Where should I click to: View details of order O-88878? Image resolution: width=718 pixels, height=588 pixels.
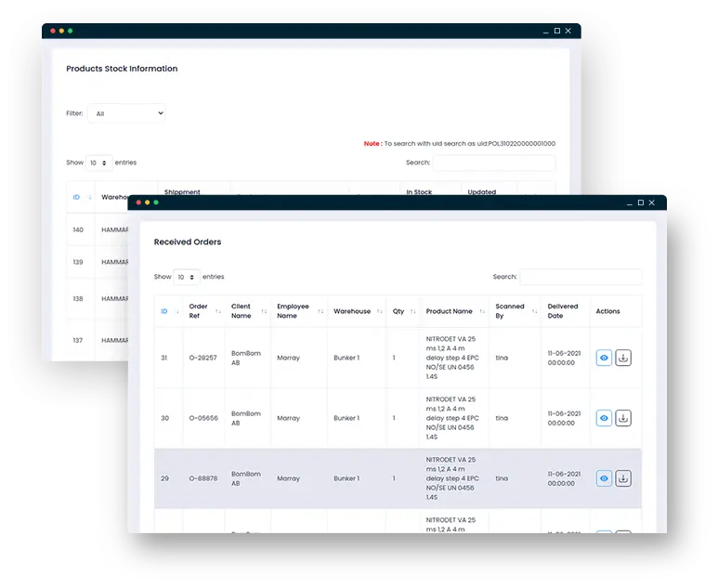[x=604, y=478]
